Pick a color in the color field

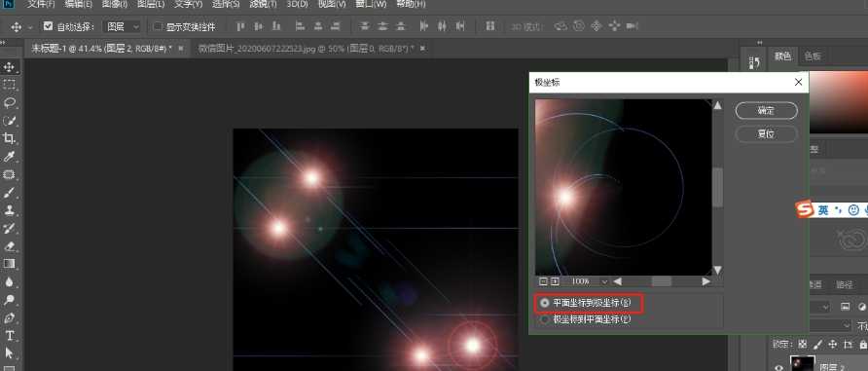(x=838, y=101)
